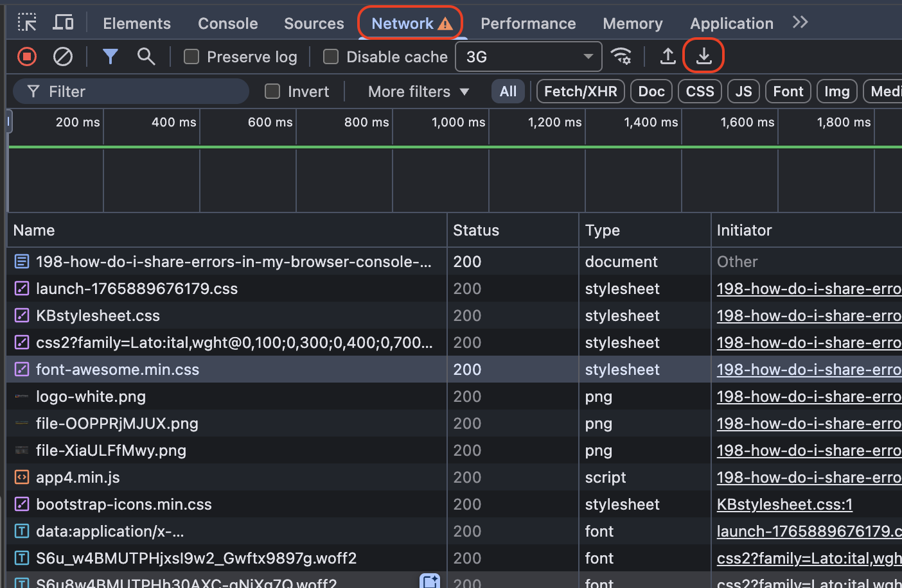Expand the More filters dropdown
902x588 pixels.
[x=418, y=92]
